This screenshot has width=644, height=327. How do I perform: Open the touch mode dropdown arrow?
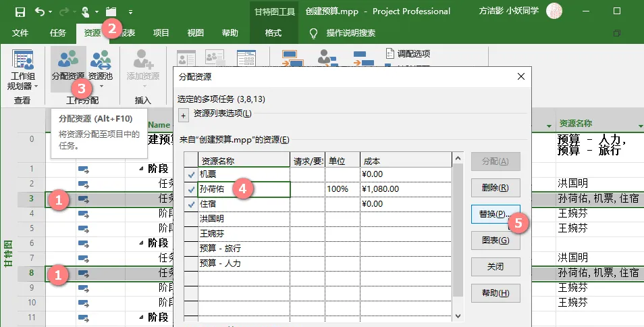coord(97,12)
